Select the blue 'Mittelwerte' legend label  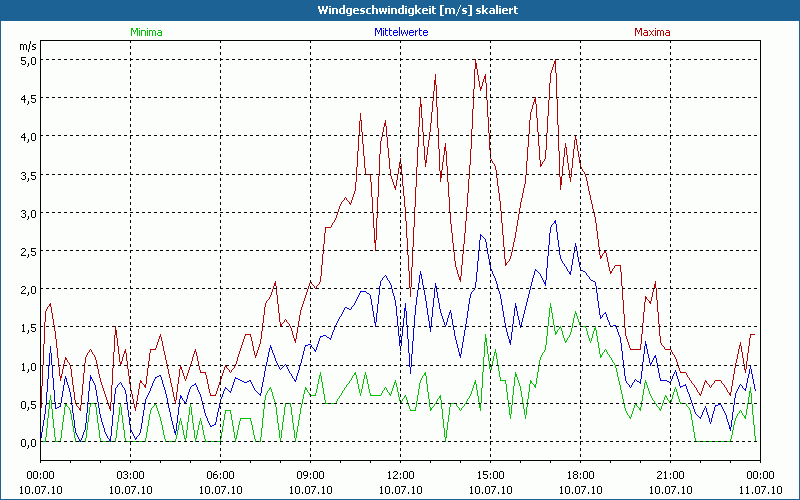pos(402,32)
